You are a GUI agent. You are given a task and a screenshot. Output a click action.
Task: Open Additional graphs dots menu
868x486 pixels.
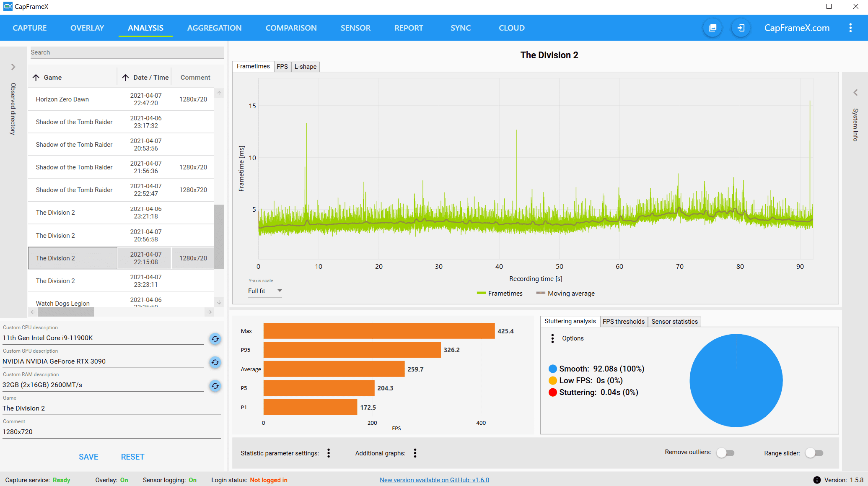[x=415, y=453]
